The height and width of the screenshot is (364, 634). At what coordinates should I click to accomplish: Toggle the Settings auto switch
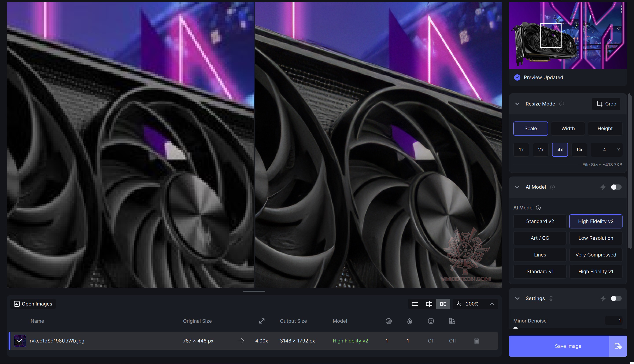pos(616,298)
